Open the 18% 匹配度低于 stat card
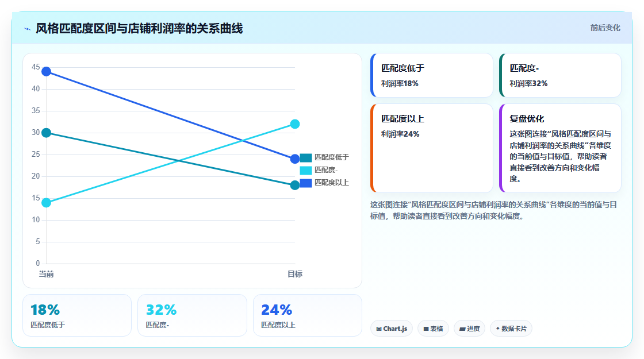The width and height of the screenshot is (644, 359). pos(77,315)
